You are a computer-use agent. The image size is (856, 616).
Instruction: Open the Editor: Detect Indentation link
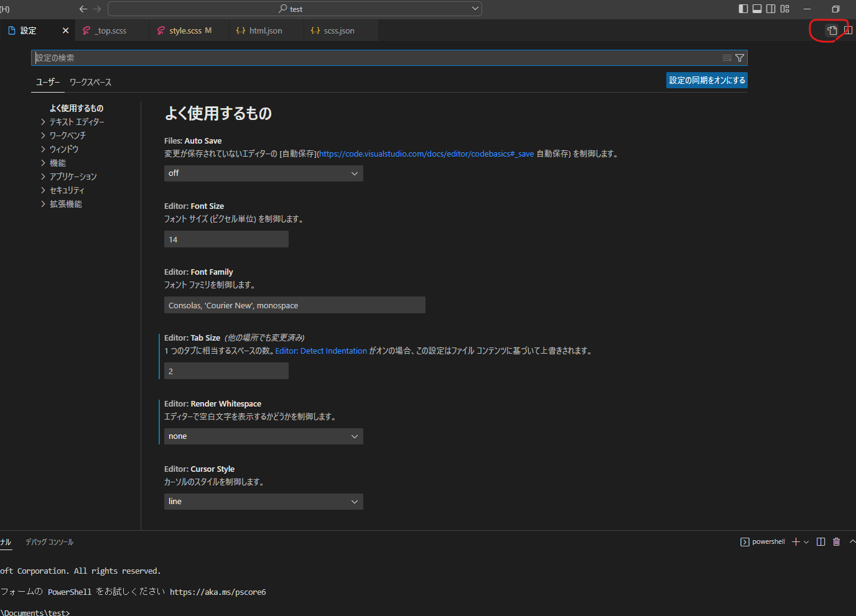321,351
